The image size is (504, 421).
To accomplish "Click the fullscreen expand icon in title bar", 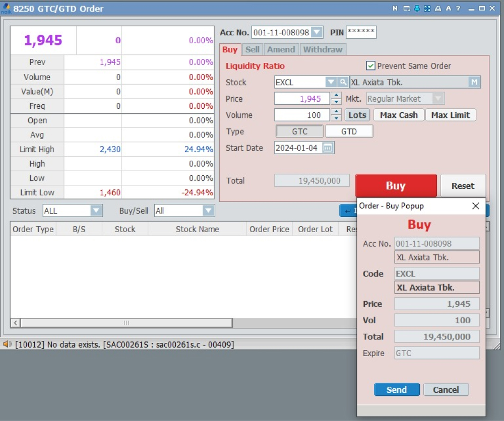I will (427, 9).
